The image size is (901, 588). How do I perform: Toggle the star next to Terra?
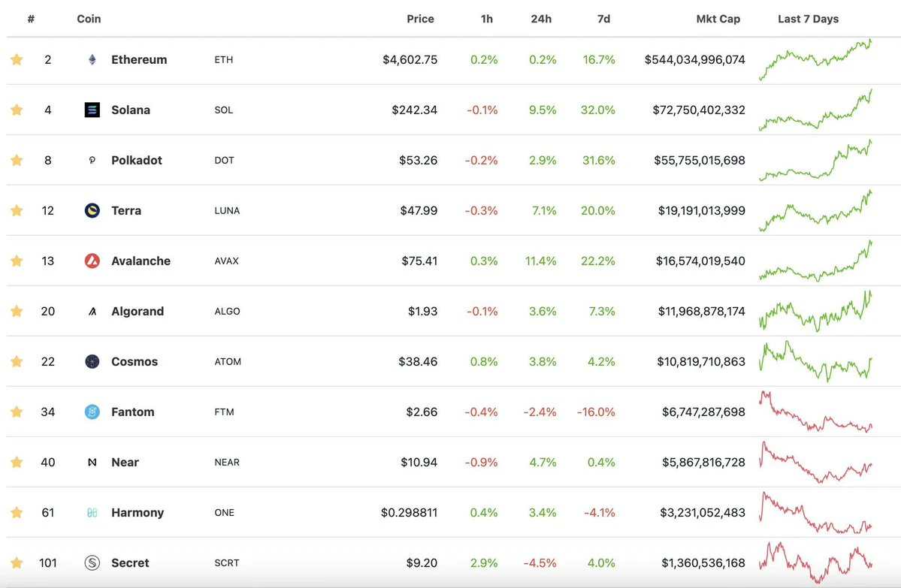pos(17,210)
